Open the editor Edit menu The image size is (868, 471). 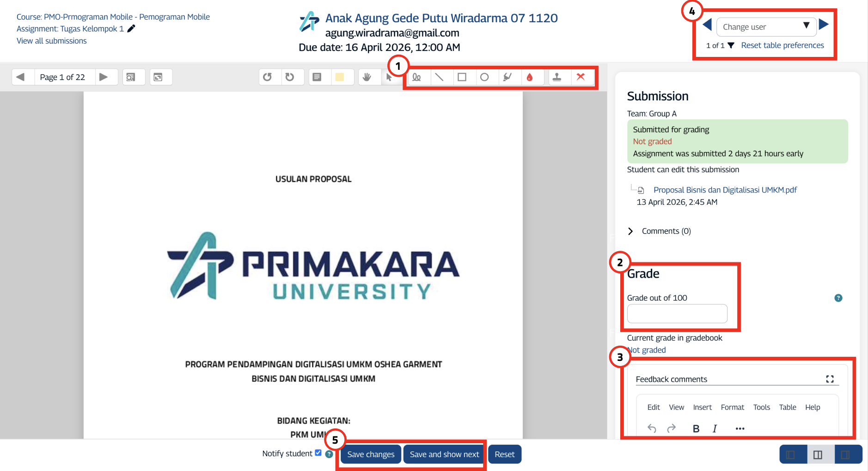pos(654,407)
